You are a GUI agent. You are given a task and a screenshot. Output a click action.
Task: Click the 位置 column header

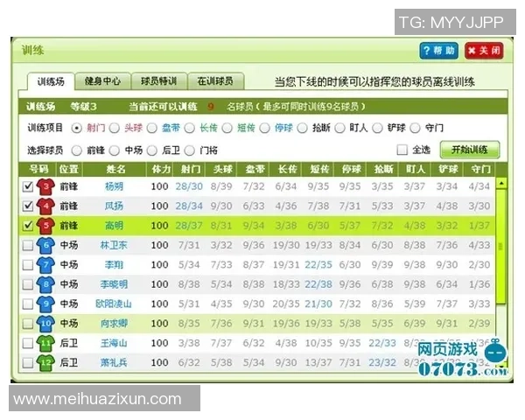pyautogui.click(x=68, y=169)
